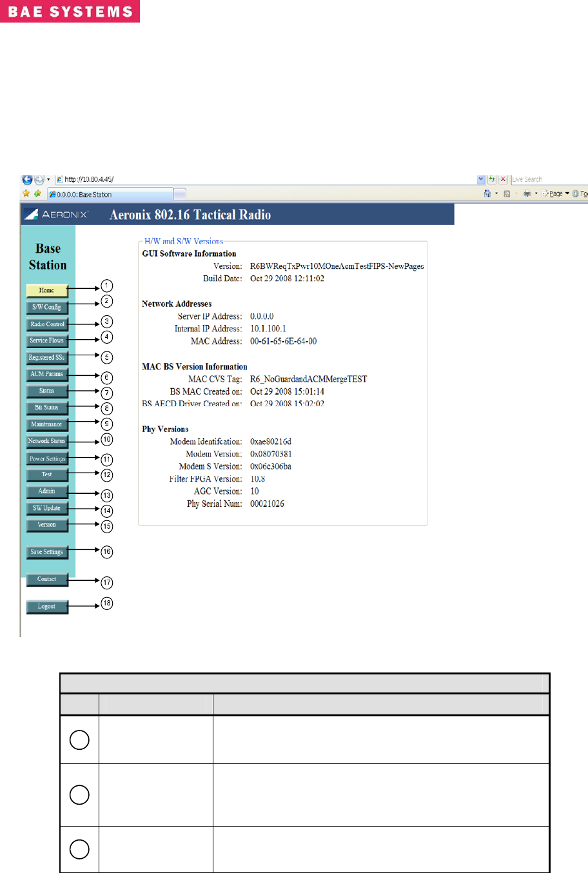This screenshot has width=588, height=873.
Task: Open the Radio Control page
Action: (x=46, y=324)
